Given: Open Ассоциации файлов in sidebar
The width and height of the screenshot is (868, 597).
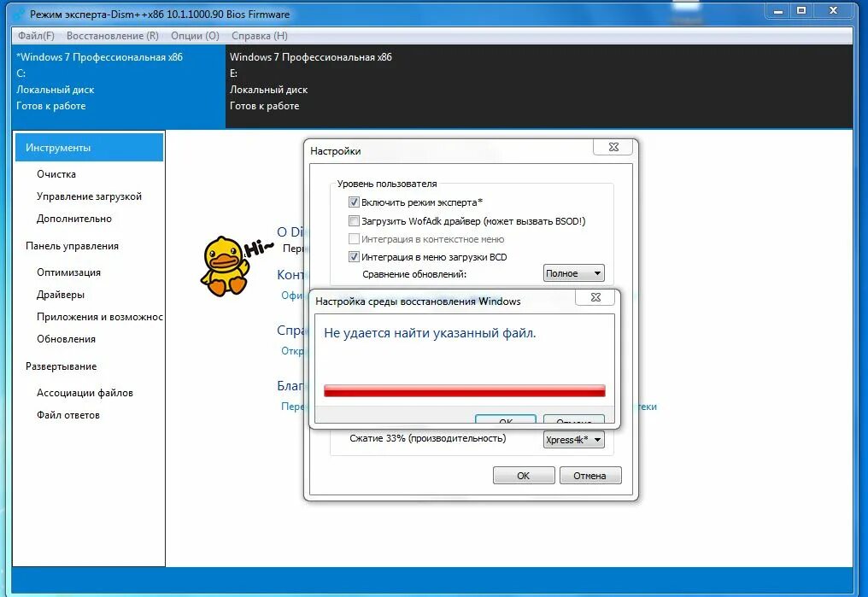Looking at the screenshot, I should [85, 393].
